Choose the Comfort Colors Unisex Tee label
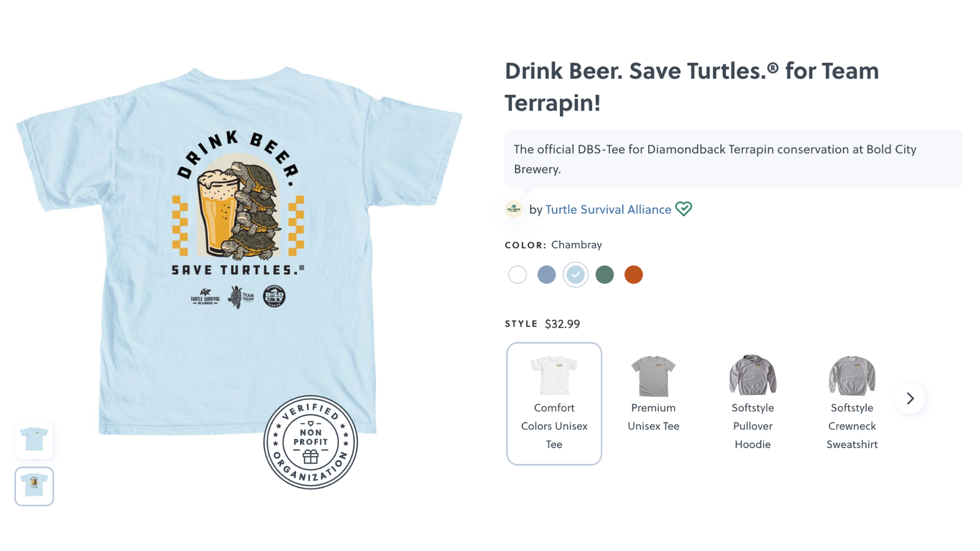Viewport: 980px width, 551px height. tap(554, 426)
